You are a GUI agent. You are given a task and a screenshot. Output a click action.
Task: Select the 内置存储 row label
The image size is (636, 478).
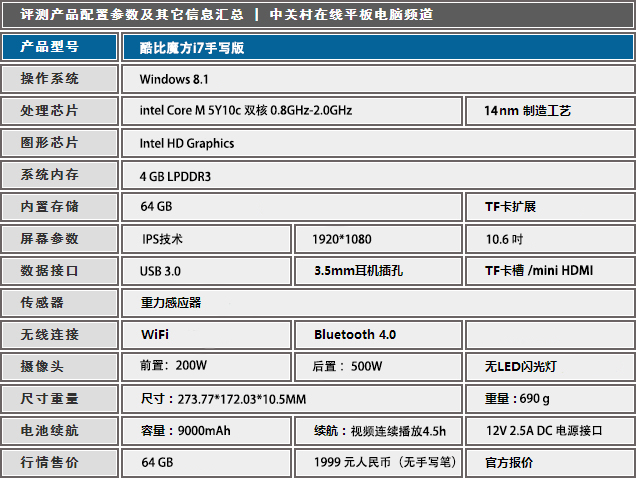click(60, 207)
